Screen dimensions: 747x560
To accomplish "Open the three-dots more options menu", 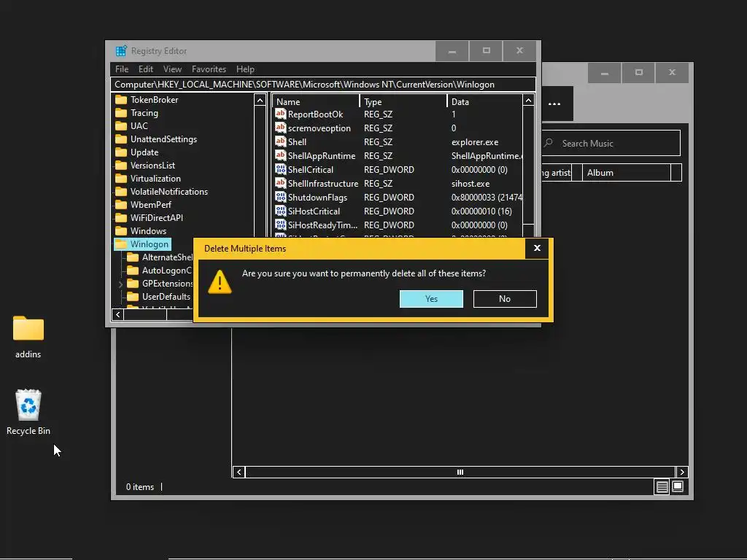I will pyautogui.click(x=554, y=104).
